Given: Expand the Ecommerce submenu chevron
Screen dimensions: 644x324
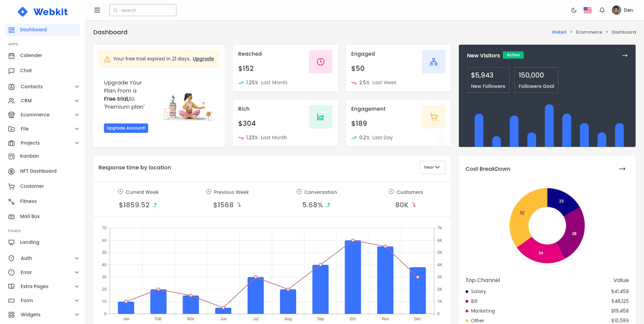Looking at the screenshot, I should 77,115.
